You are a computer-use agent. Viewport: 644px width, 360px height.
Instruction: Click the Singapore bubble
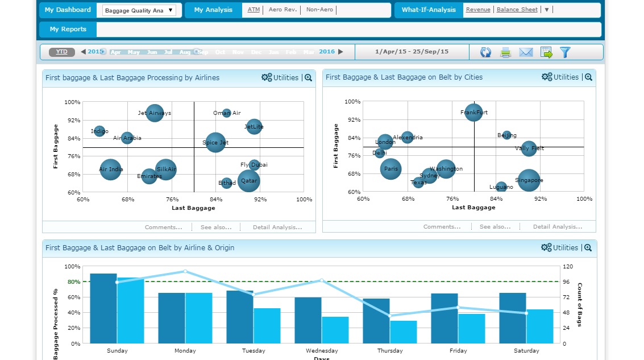(x=529, y=180)
